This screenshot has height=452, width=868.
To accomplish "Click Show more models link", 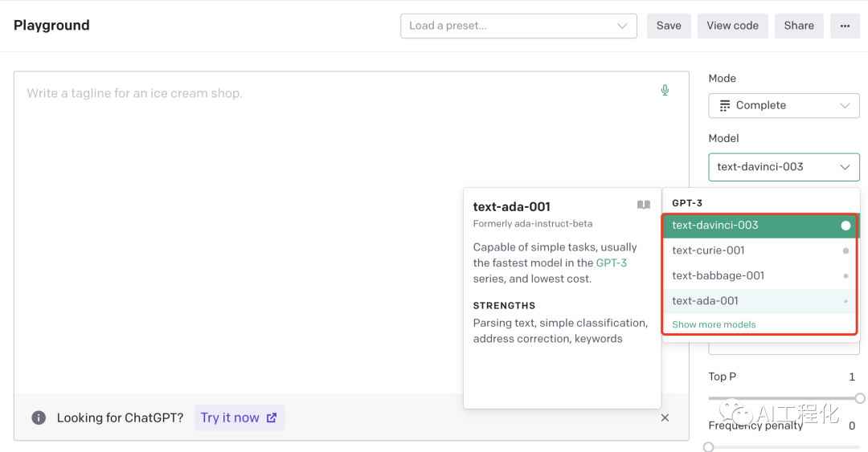I will click(x=714, y=324).
